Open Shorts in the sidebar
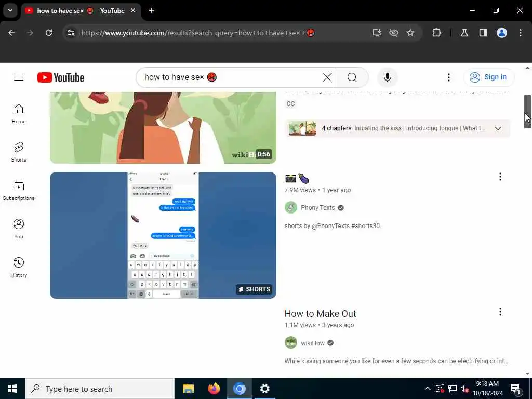Screen dimensions: 532x399 point(19,152)
